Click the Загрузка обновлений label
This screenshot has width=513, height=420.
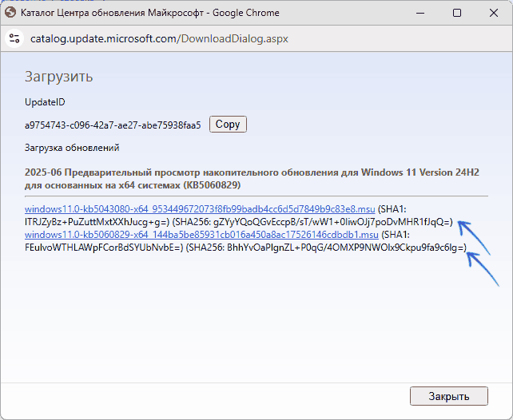[72, 148]
